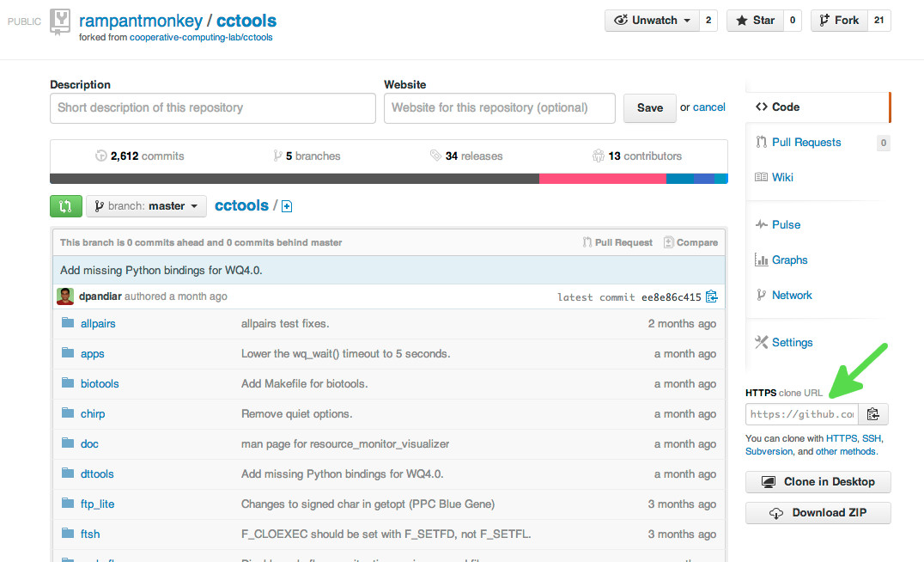Open the fork count of 21

pyautogui.click(x=879, y=21)
